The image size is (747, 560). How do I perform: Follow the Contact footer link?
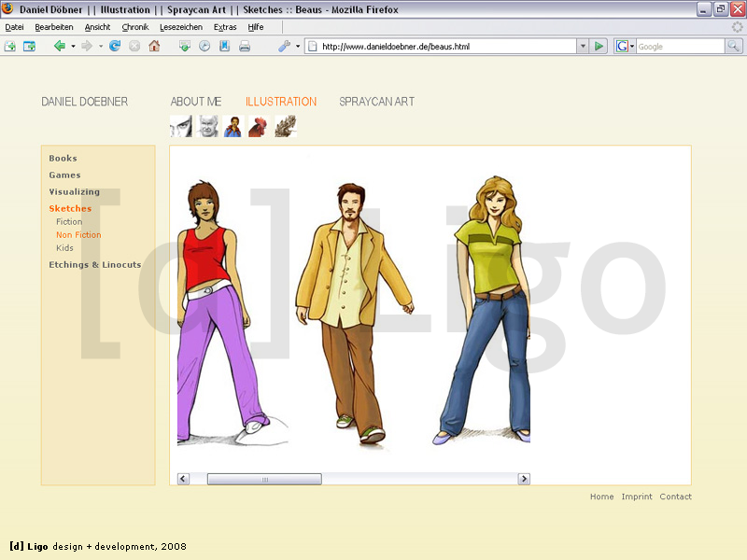pos(675,497)
